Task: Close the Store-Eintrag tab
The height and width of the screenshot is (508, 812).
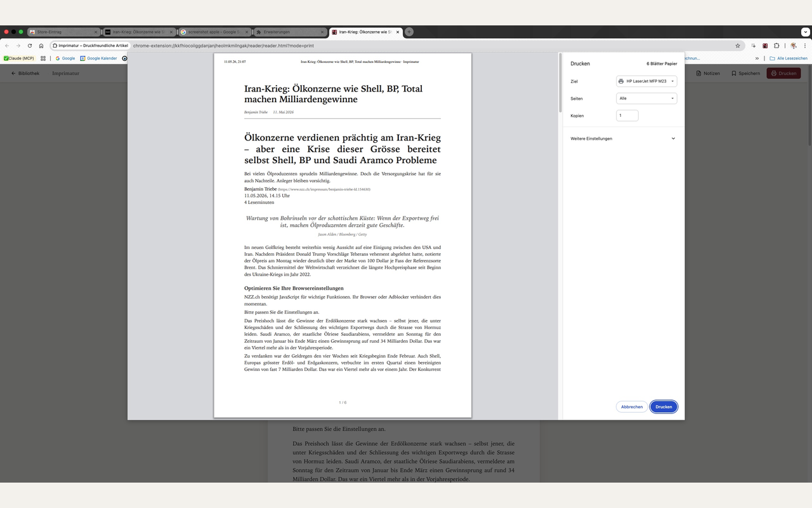Action: click(96, 32)
